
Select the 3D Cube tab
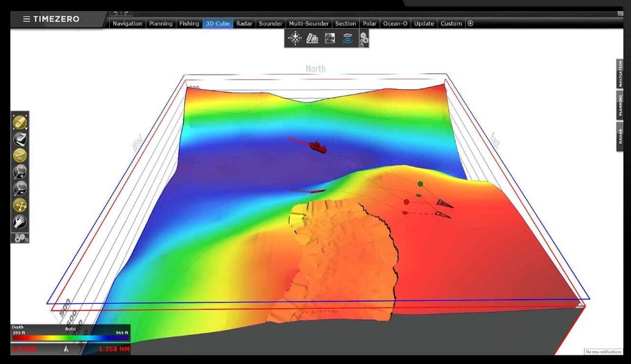(x=218, y=23)
